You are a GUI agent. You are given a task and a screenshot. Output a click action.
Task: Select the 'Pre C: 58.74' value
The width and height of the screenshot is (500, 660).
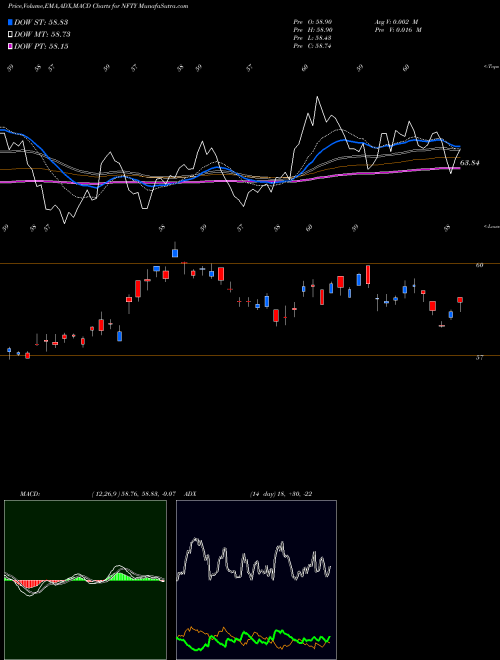(x=313, y=46)
